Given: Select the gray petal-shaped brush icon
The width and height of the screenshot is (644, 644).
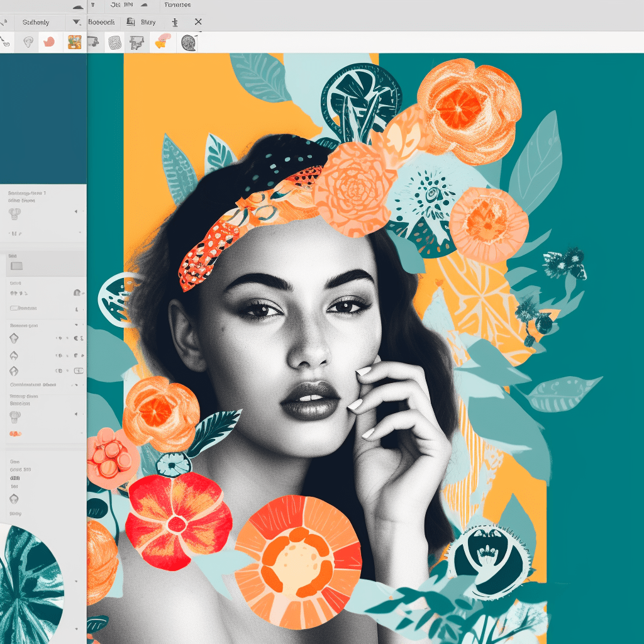Looking at the screenshot, I should (28, 41).
